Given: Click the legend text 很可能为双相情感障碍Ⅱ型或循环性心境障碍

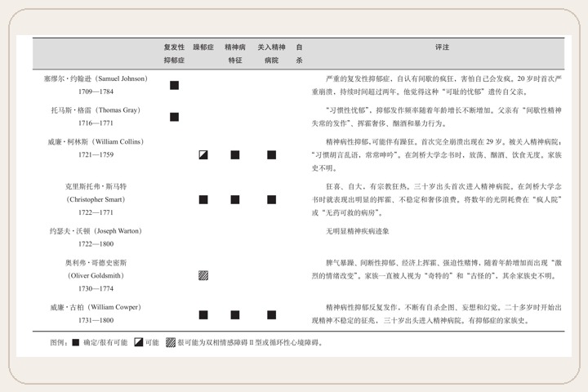Looking at the screenshot, I should click(250, 342).
